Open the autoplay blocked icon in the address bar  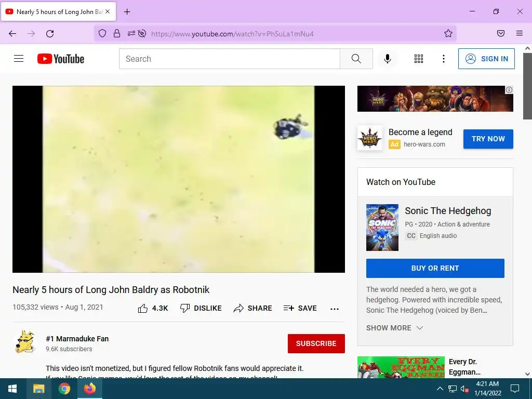click(142, 33)
